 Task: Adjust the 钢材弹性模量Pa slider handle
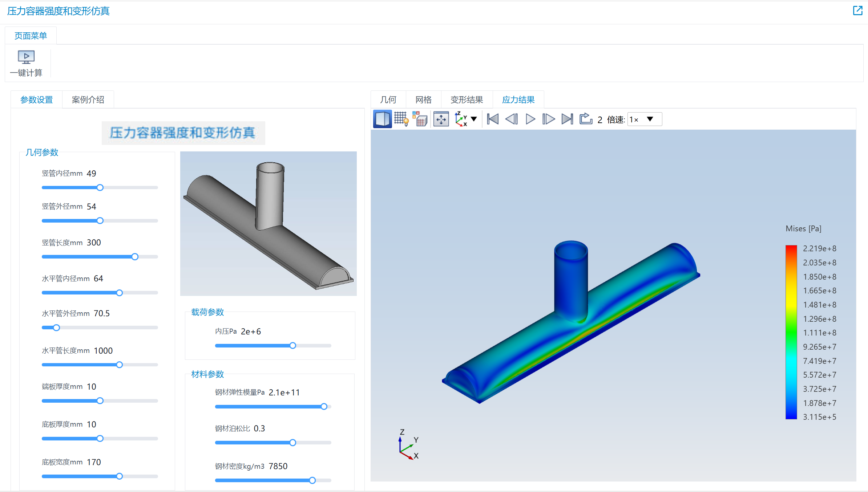click(x=324, y=407)
